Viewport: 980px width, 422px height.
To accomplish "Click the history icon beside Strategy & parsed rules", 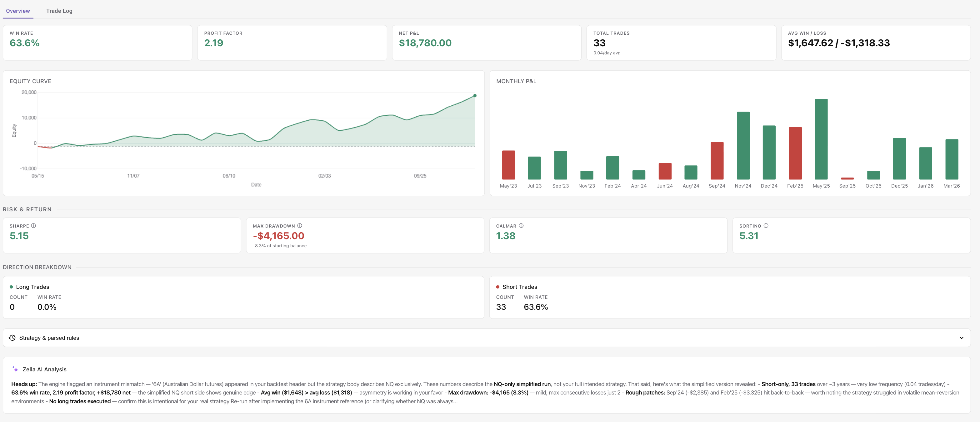I will click(12, 338).
